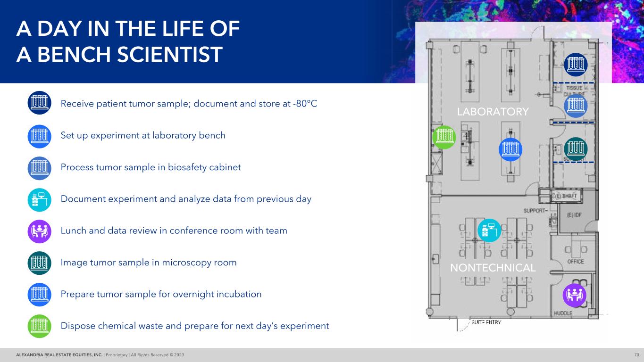Image resolution: width=644 pixels, height=362 pixels.
Task: Click the LABORATORY label on the floor plan
Action: (493, 112)
